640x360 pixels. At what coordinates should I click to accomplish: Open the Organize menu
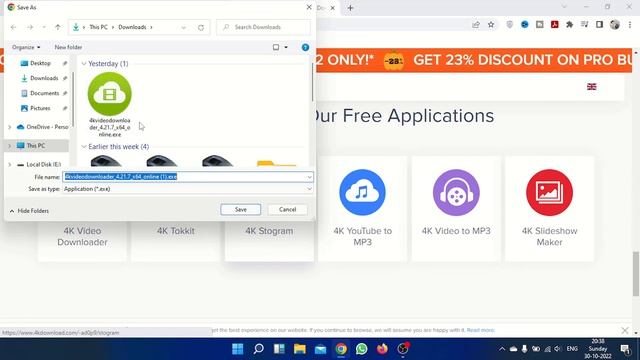(26, 47)
